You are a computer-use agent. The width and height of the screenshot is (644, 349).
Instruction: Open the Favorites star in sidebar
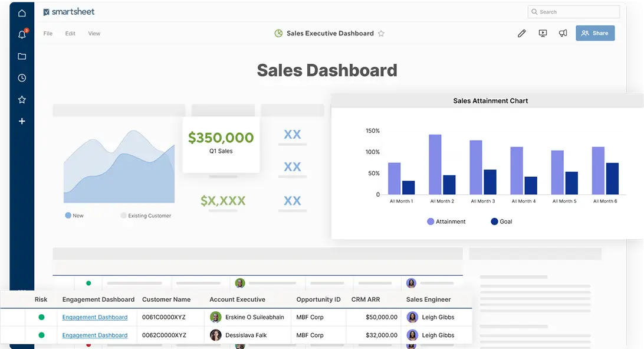22,99
